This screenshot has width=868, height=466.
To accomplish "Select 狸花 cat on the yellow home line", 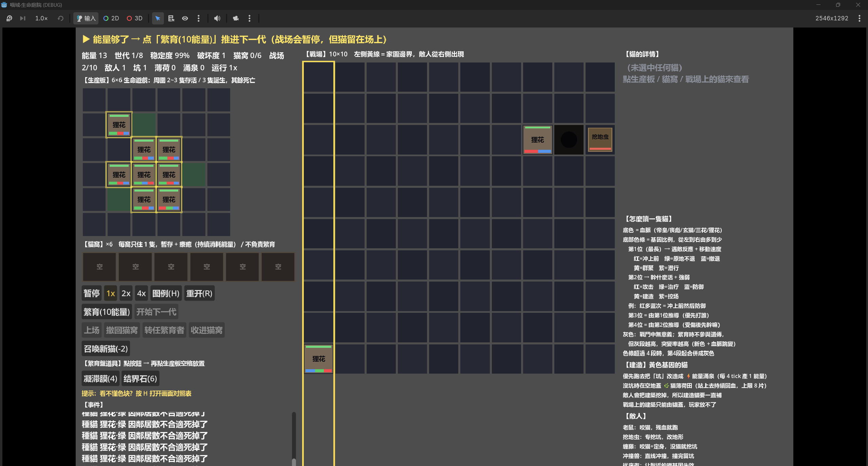I will pos(318,359).
